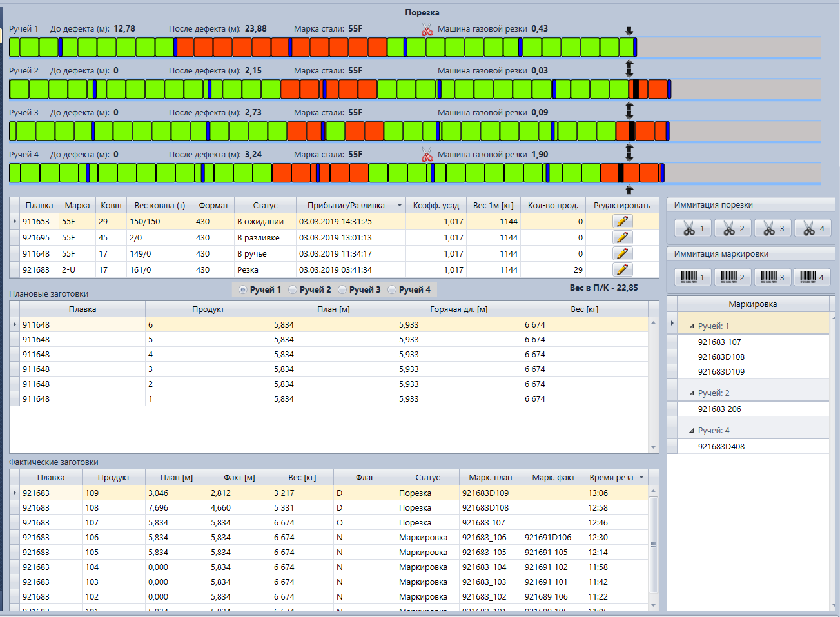Collapse the Ручей: 1 marking group
This screenshot has height=617, width=840.
[692, 326]
